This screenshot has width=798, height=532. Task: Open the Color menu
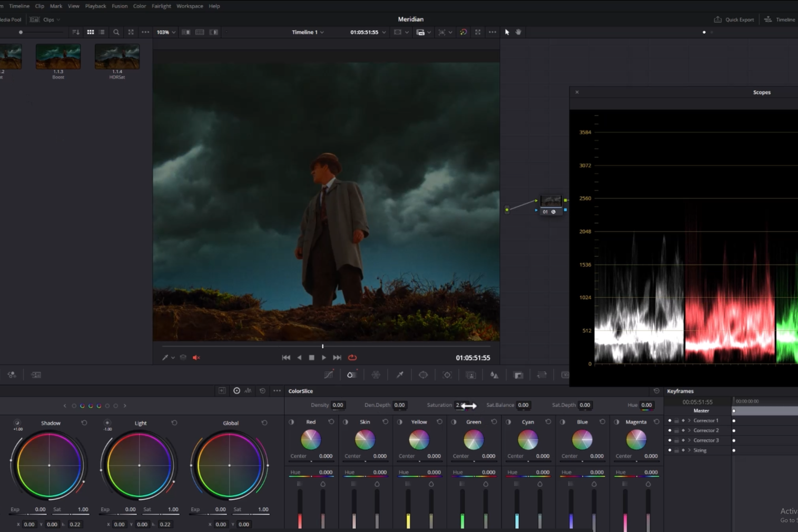[x=140, y=6]
